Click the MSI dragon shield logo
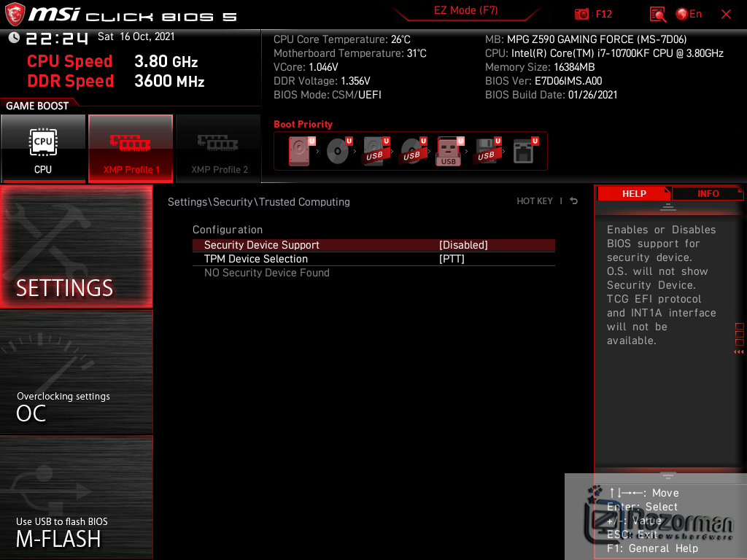The height and width of the screenshot is (560, 747). click(x=15, y=14)
